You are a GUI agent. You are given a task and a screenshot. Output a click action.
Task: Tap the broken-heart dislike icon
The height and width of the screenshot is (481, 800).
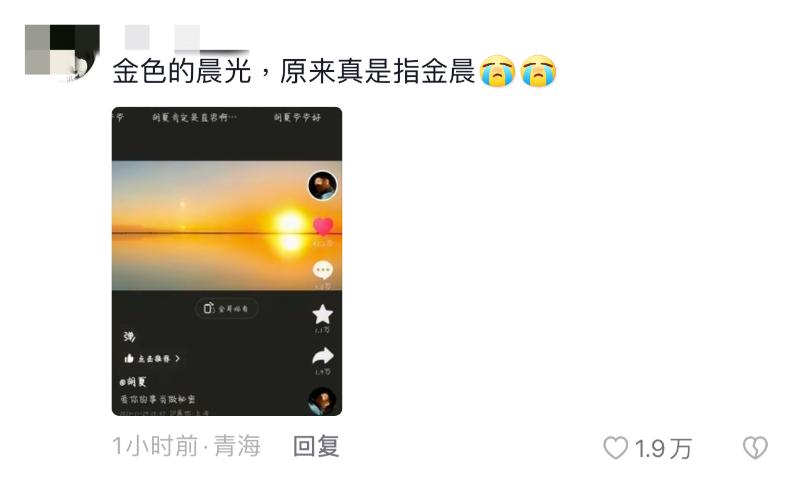point(755,448)
